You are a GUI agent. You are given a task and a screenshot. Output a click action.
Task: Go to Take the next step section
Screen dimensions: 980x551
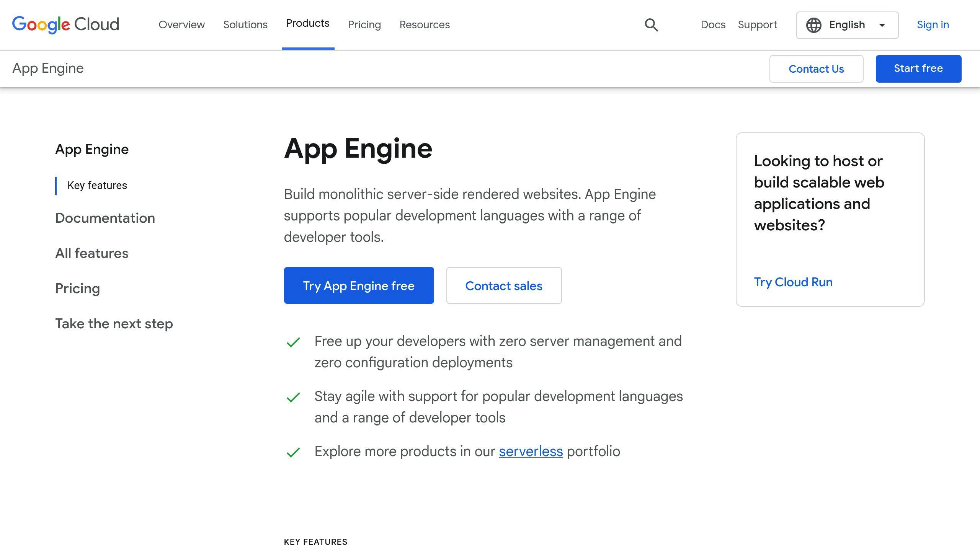click(114, 324)
